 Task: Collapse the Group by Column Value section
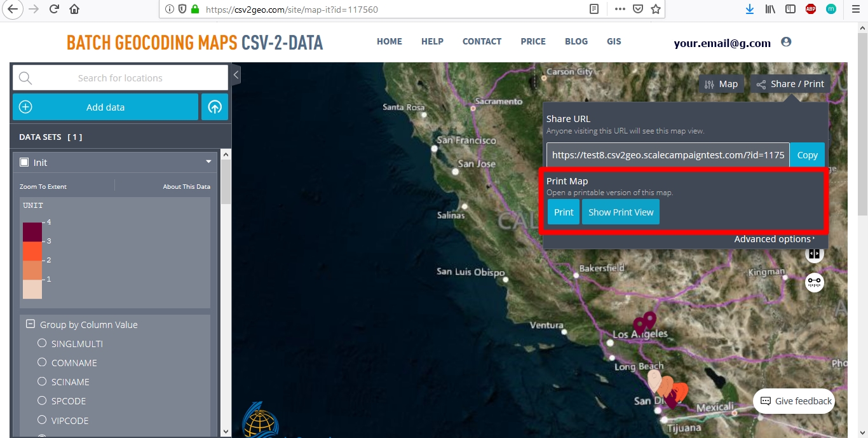(29, 324)
